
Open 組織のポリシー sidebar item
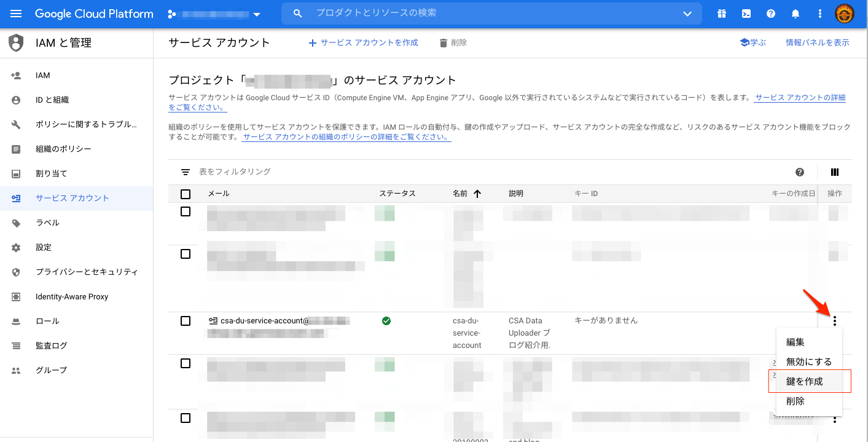76,149
